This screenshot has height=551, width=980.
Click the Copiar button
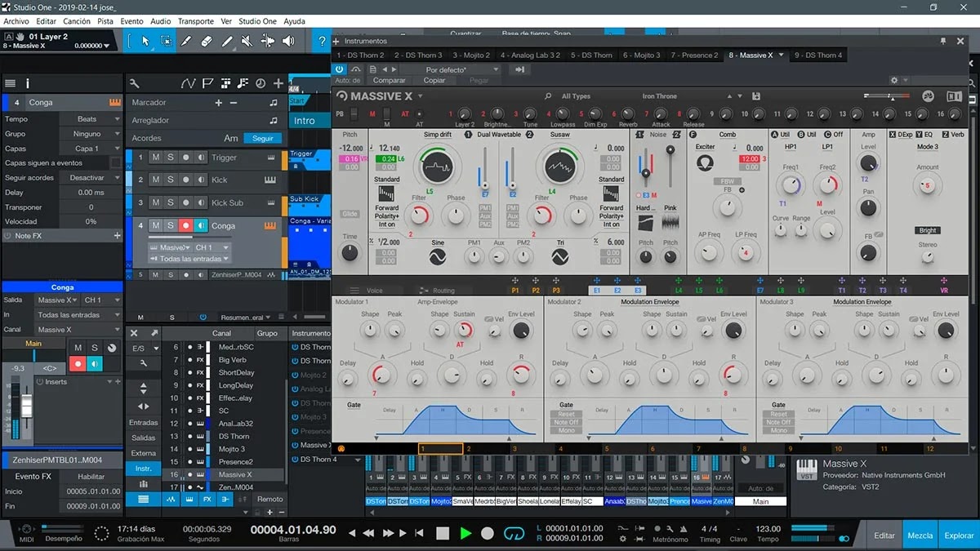434,81
